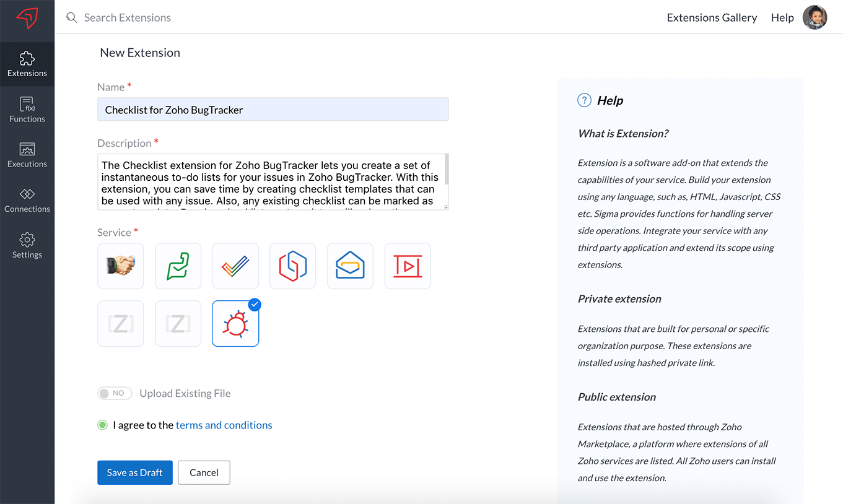This screenshot has height=504, width=843.
Task: Select the green Zoho Desk service icon
Action: point(178,266)
